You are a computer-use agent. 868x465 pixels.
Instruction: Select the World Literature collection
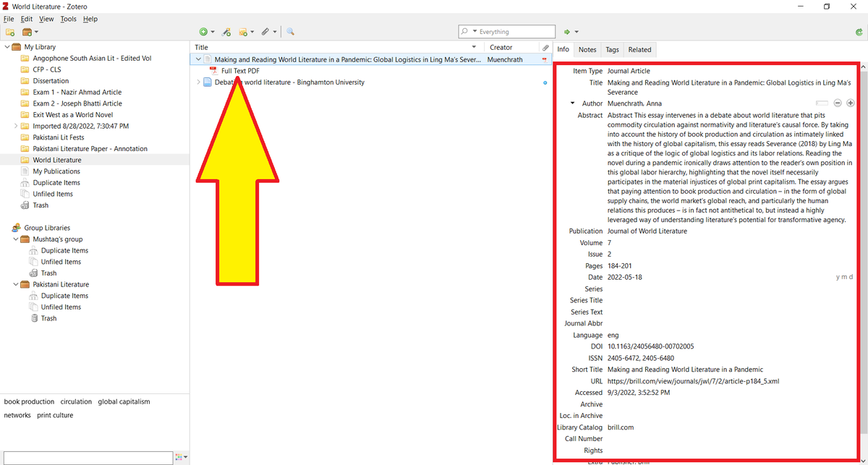point(57,160)
